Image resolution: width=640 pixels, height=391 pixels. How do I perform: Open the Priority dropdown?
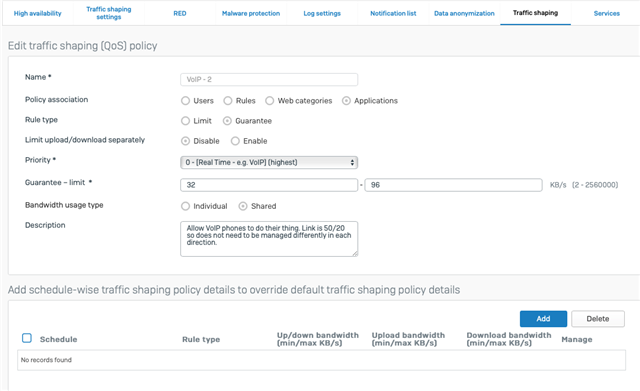pyautogui.click(x=269, y=162)
